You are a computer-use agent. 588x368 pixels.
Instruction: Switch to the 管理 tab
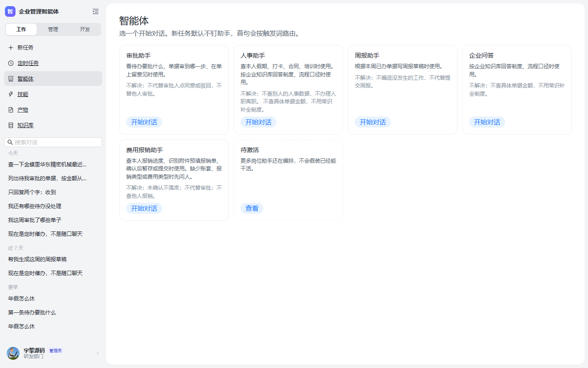point(53,29)
